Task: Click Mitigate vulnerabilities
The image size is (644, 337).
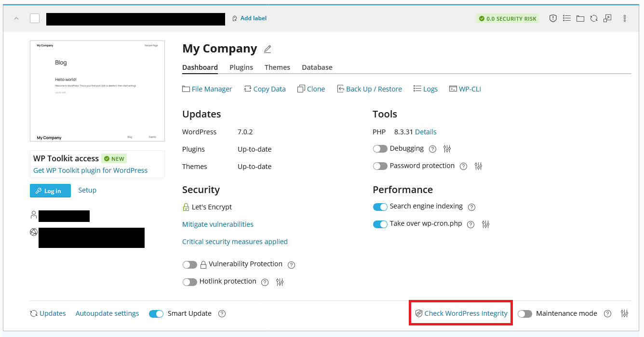Action: 218,224
